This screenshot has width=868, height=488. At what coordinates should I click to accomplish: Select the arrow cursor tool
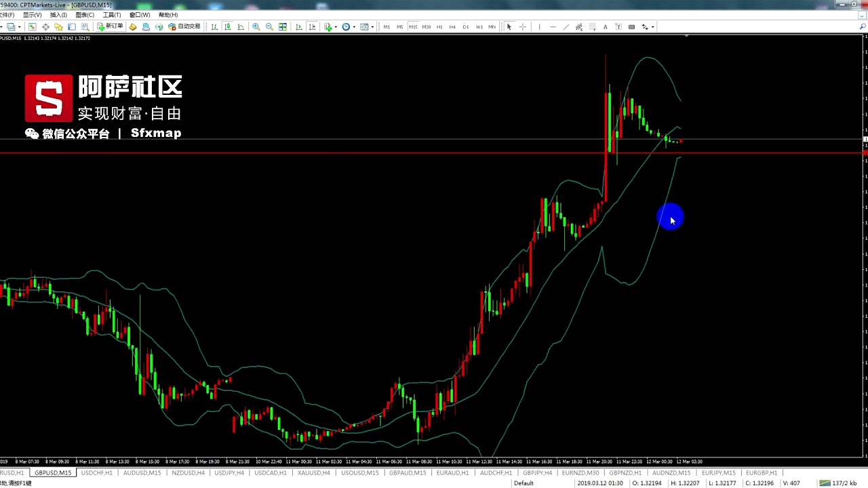[x=509, y=27]
